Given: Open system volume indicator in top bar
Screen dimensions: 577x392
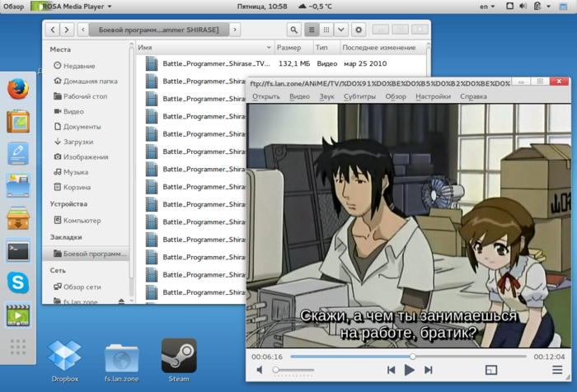Looking at the screenshot, I should 523,7.
